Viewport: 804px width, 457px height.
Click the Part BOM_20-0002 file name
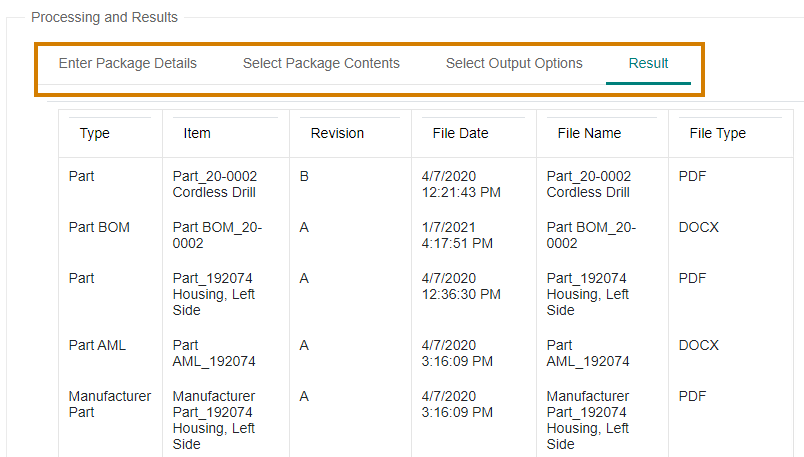tap(591, 235)
